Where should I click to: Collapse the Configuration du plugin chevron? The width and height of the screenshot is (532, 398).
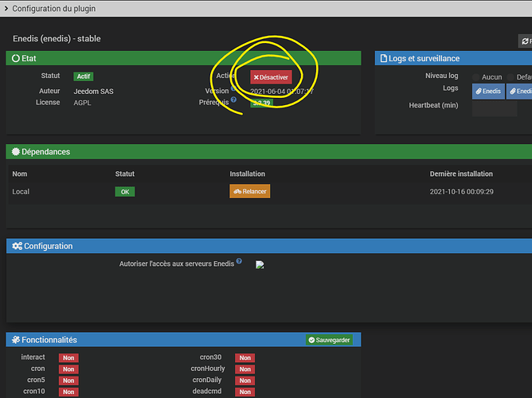[x=6, y=8]
